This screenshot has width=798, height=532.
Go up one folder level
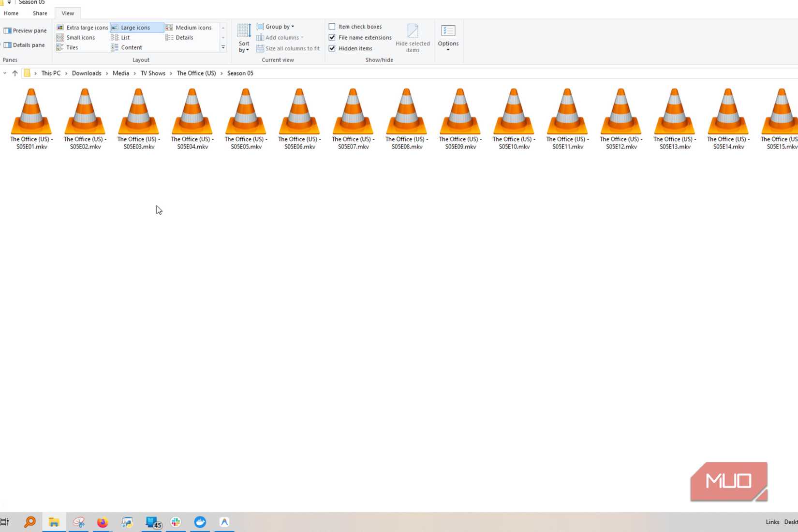point(15,73)
